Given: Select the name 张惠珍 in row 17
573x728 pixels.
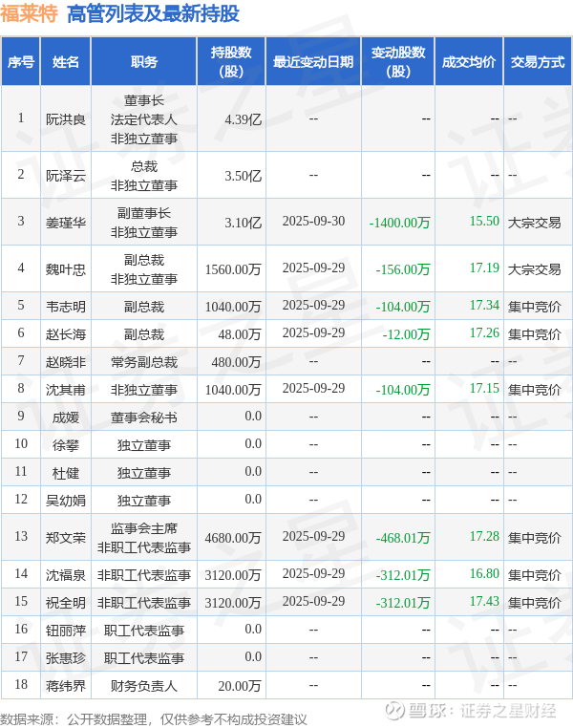Looking at the screenshot, I should (x=66, y=658).
